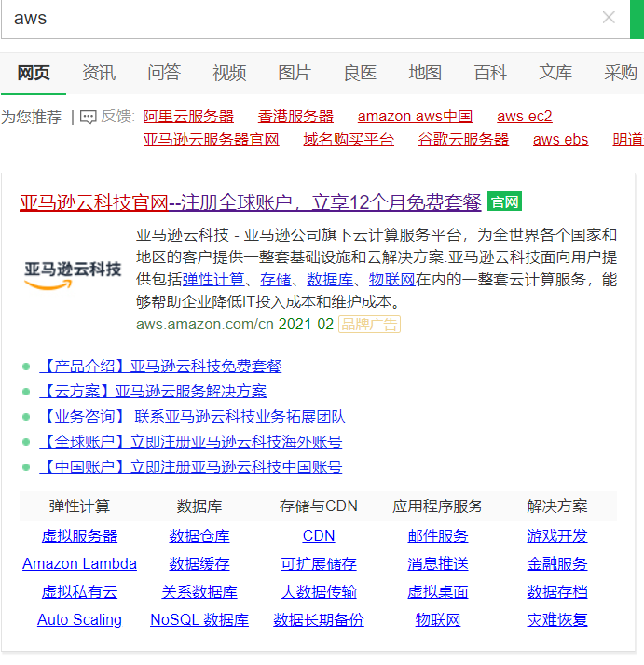Click the 物联网 link in description text
Screen dimensions: 644x665
pyautogui.click(x=392, y=280)
